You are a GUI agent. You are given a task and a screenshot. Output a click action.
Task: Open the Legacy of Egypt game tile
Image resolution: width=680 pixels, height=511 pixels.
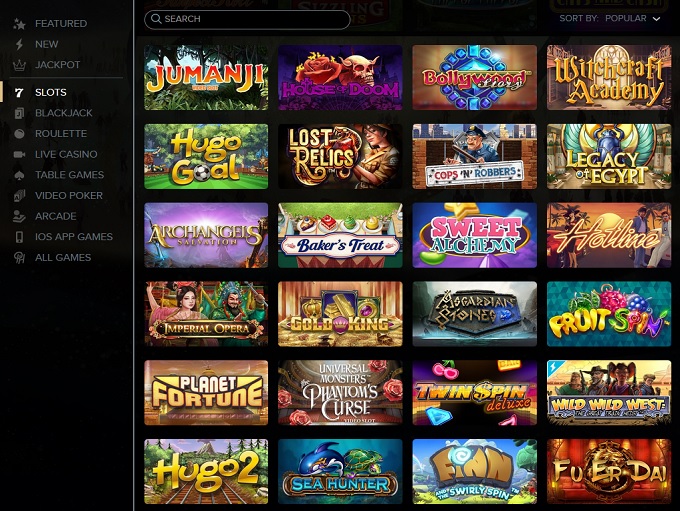click(609, 157)
